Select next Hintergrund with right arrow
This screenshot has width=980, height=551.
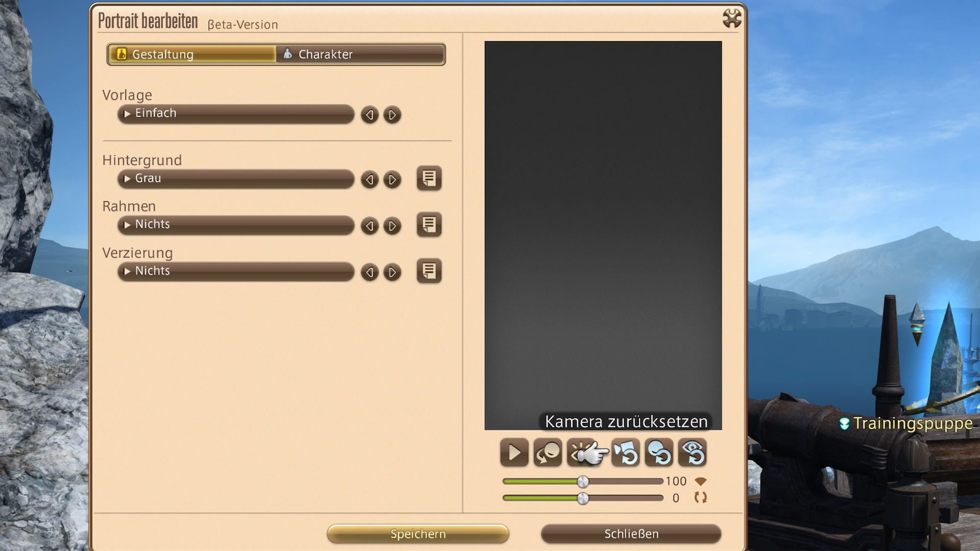point(392,180)
